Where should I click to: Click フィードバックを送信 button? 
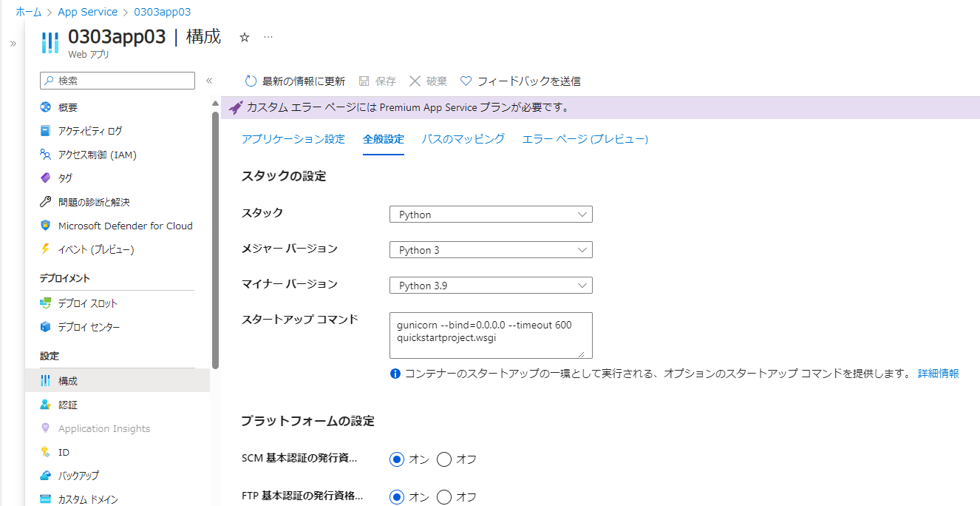pos(520,81)
